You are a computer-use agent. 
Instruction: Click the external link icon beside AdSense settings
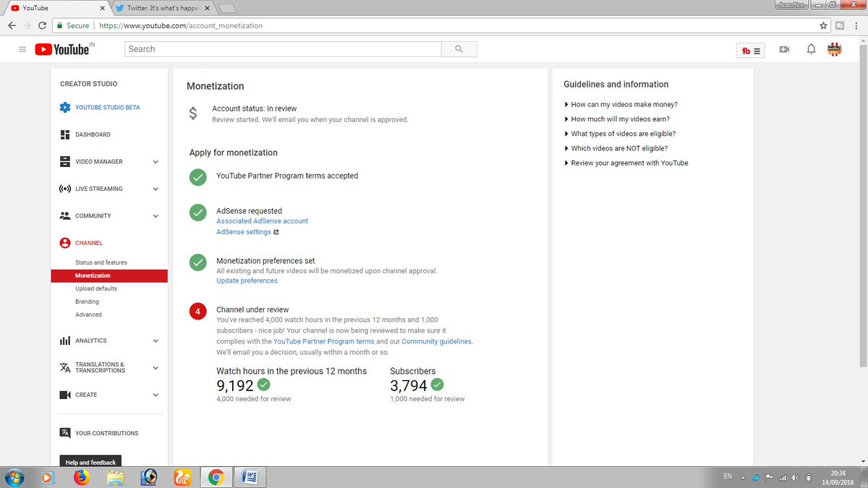(276, 232)
